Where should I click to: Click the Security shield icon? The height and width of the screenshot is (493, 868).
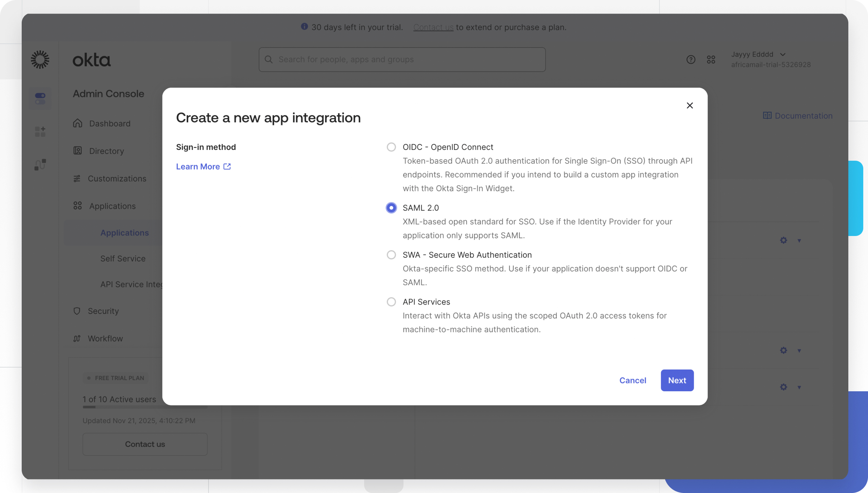point(77,311)
